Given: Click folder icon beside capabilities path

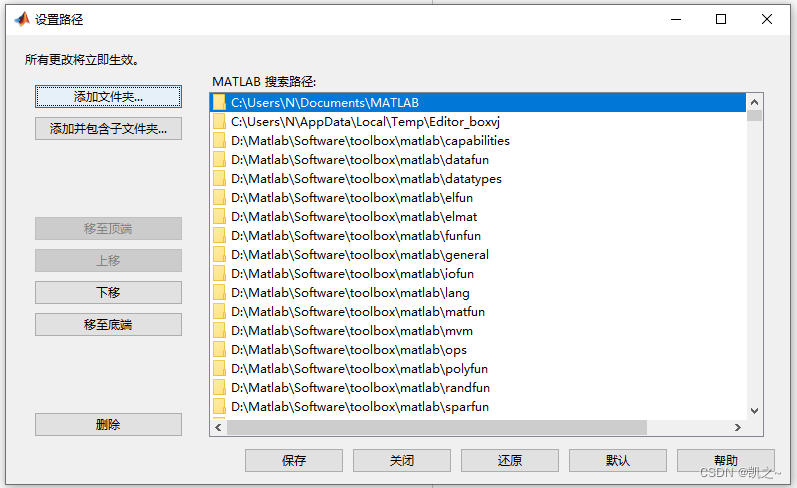Looking at the screenshot, I should pyautogui.click(x=219, y=141).
